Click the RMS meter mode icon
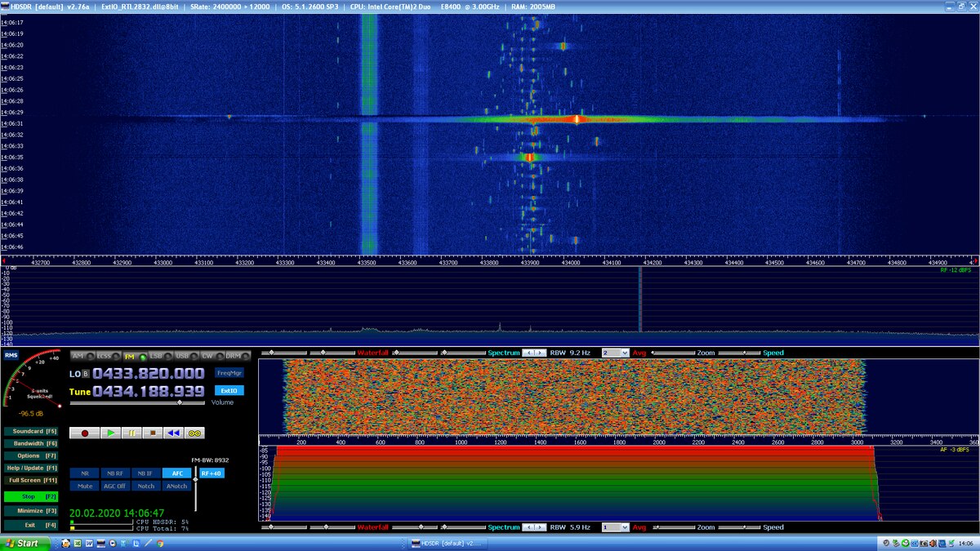This screenshot has width=980, height=551. tap(11, 355)
